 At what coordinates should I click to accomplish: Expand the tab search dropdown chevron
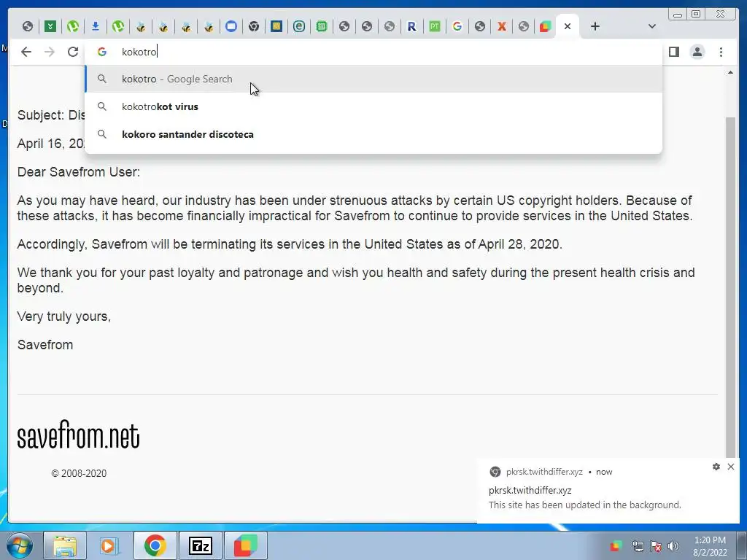coord(651,26)
